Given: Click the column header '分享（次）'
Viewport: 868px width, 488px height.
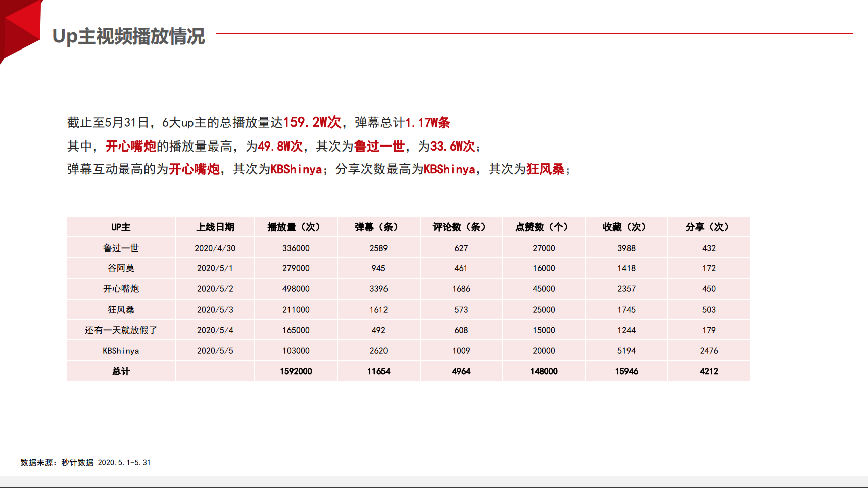Looking at the screenshot, I should click(709, 227).
